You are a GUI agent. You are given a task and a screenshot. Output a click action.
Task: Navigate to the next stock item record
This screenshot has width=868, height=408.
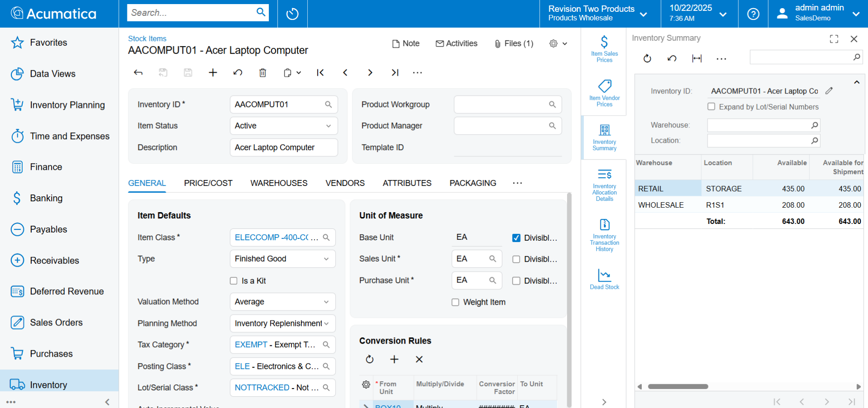(x=370, y=72)
